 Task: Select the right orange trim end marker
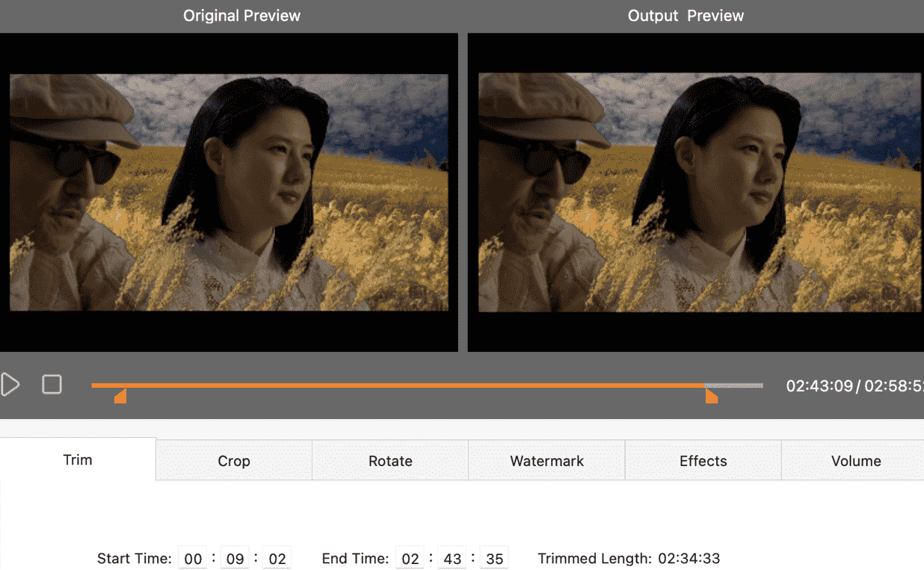(711, 396)
